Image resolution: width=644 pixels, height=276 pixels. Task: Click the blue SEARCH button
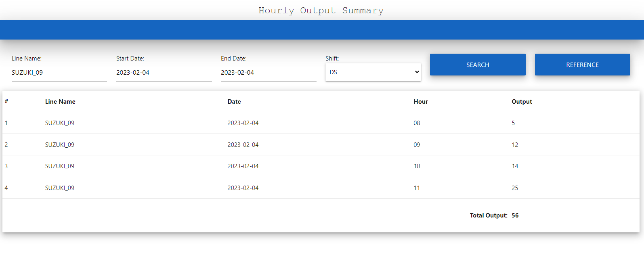[478, 65]
